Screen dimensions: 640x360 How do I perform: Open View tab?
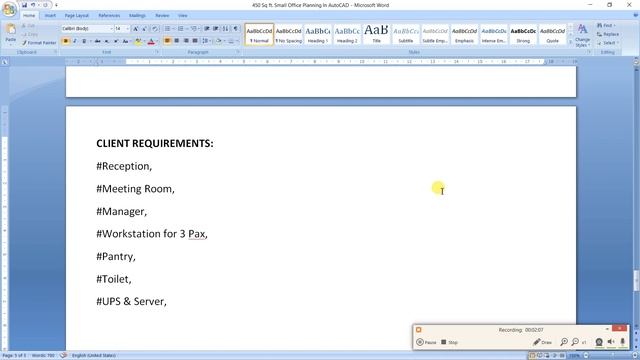coord(182,16)
